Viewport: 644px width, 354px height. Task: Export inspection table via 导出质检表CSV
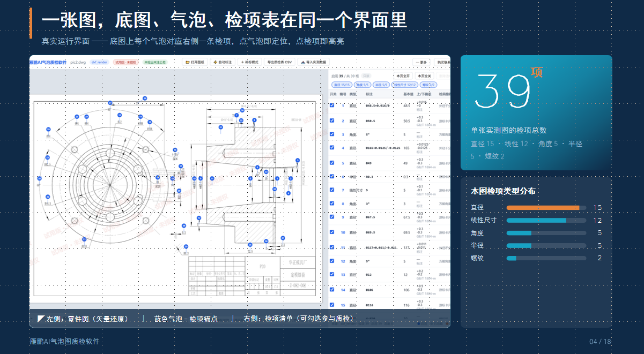(x=279, y=62)
